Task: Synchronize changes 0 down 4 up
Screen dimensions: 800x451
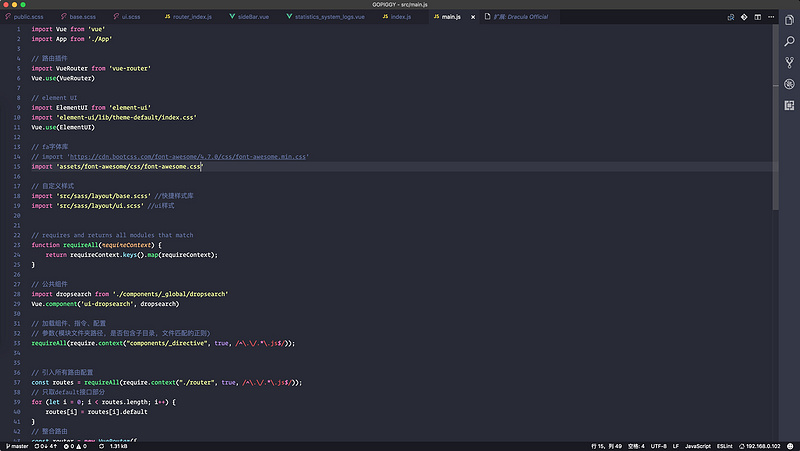Action: pyautogui.click(x=45, y=446)
